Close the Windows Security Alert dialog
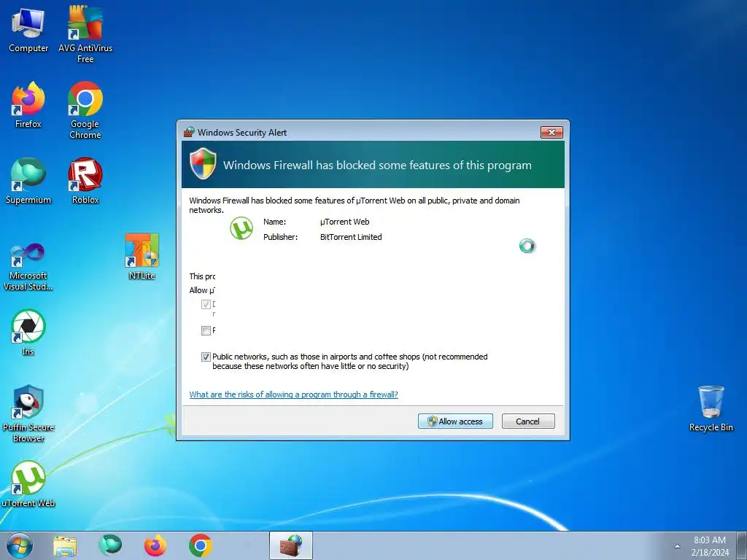This screenshot has height=560, width=747. click(551, 132)
